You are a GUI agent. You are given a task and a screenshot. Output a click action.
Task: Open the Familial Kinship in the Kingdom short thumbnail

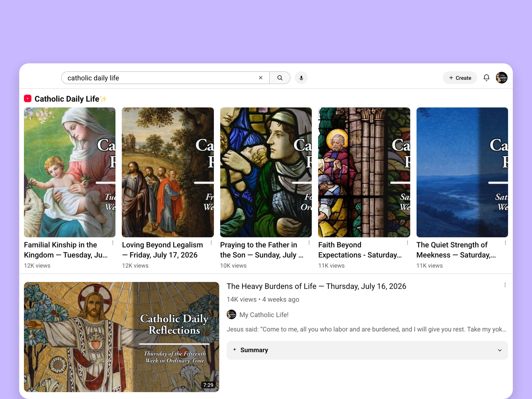[70, 172]
